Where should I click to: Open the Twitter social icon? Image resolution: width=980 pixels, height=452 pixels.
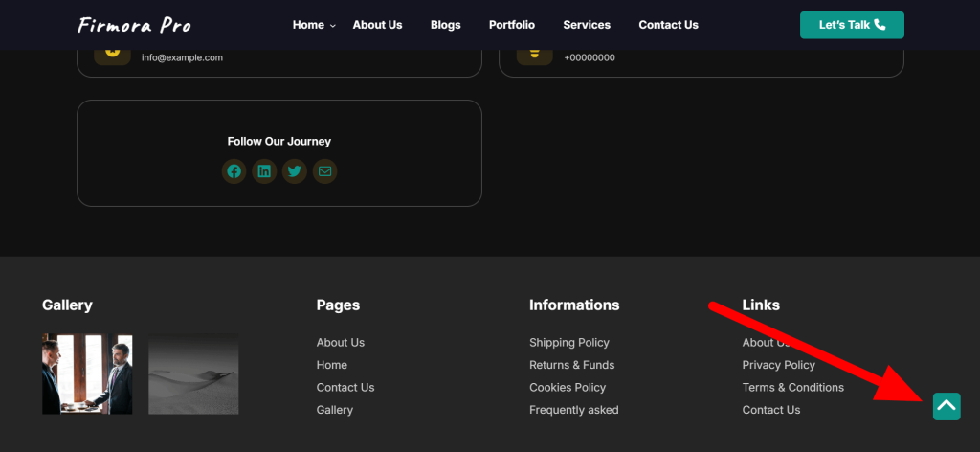point(294,171)
